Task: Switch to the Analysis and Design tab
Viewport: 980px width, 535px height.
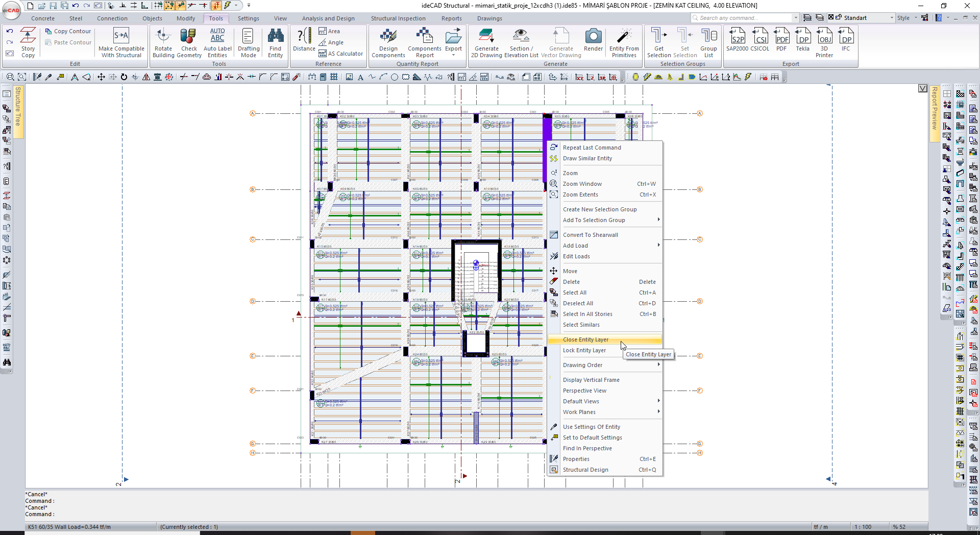Action: 328,18
